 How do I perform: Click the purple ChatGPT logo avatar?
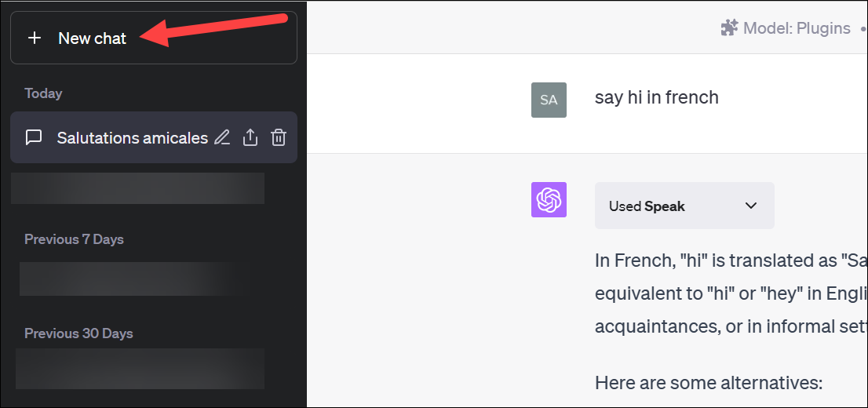point(549,199)
